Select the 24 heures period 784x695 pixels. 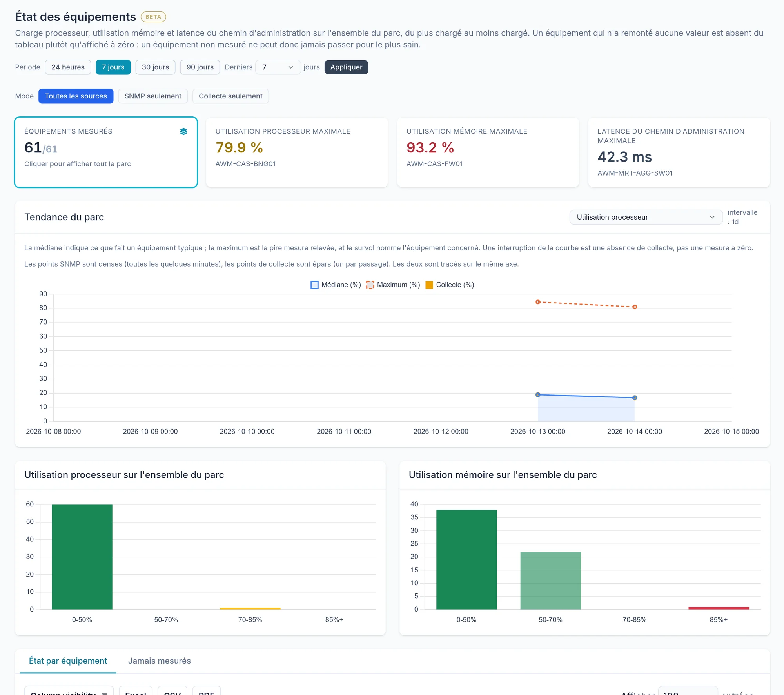pyautogui.click(x=68, y=67)
